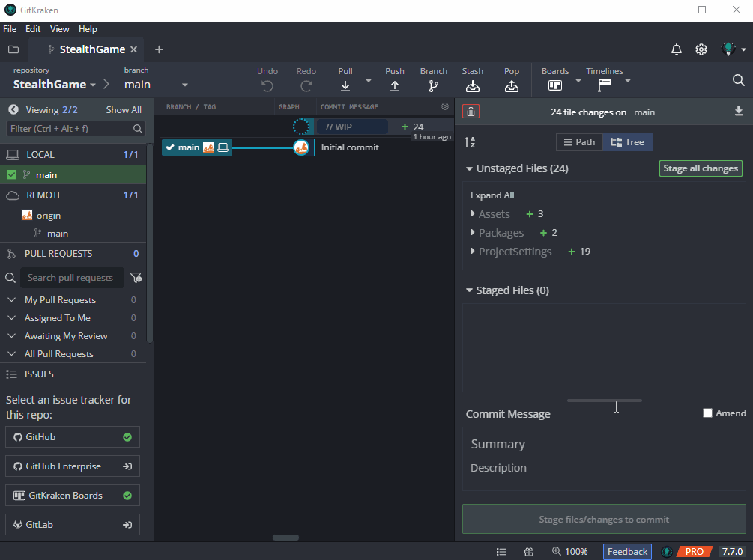
Task: Click the GitHub connected checkmark
Action: coord(127,437)
